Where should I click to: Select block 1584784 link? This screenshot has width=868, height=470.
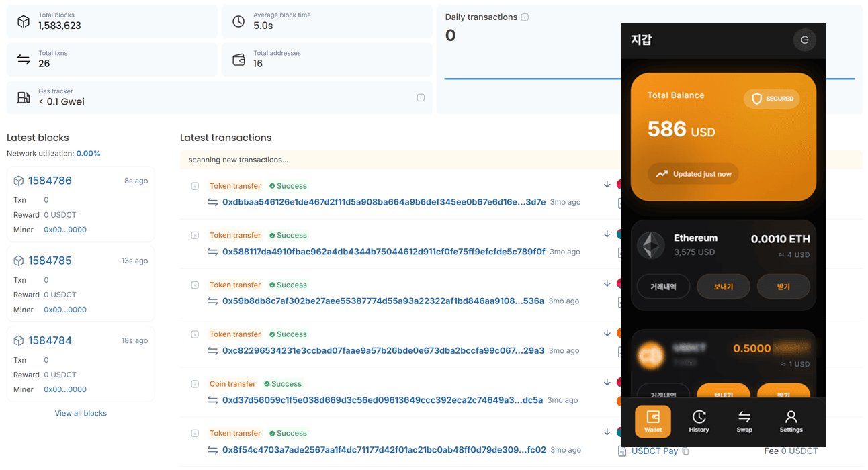click(x=50, y=340)
